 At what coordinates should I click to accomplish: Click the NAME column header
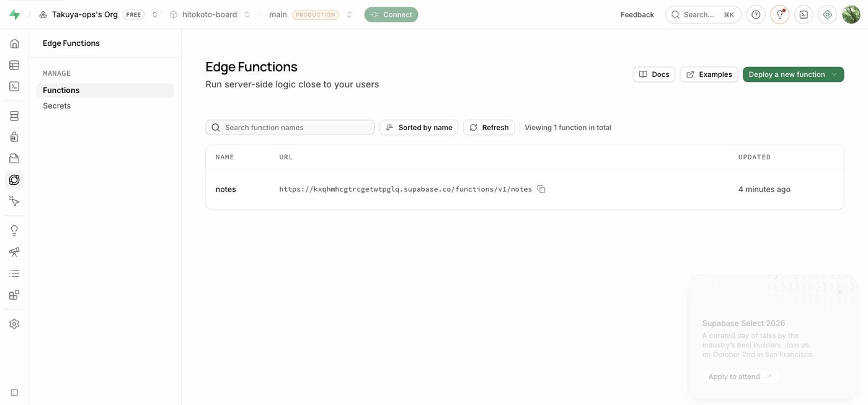(x=225, y=158)
